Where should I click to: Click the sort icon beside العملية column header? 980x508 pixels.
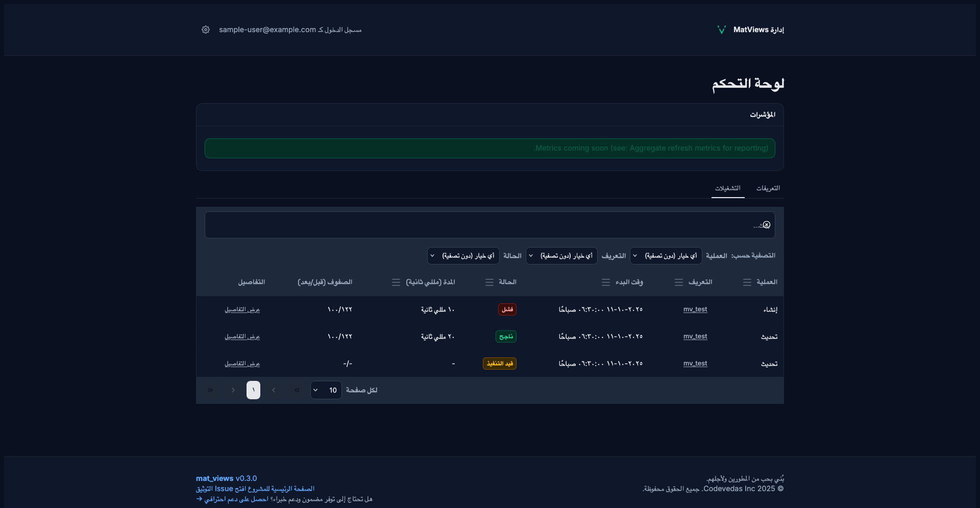[x=747, y=282]
